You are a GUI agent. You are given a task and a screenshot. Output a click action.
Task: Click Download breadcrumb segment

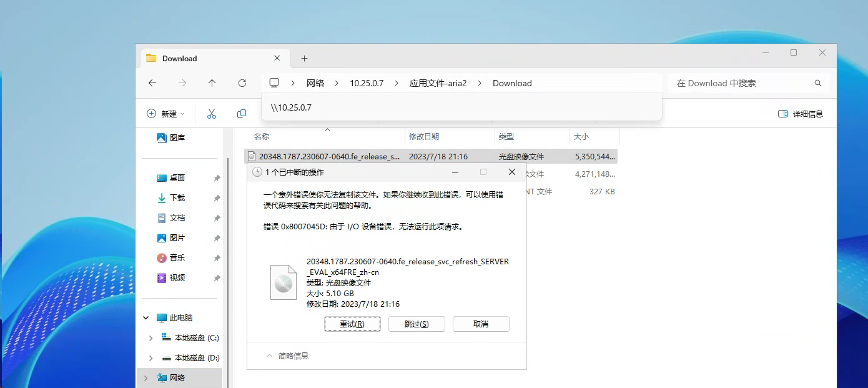[512, 83]
